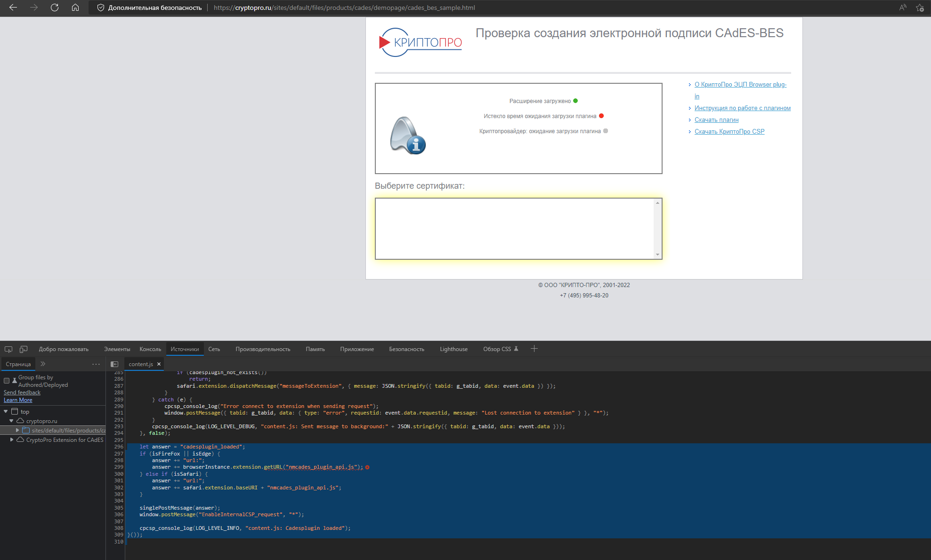Image resolution: width=931 pixels, height=560 pixels.
Task: Open the Сеть tab
Action: tap(214, 349)
